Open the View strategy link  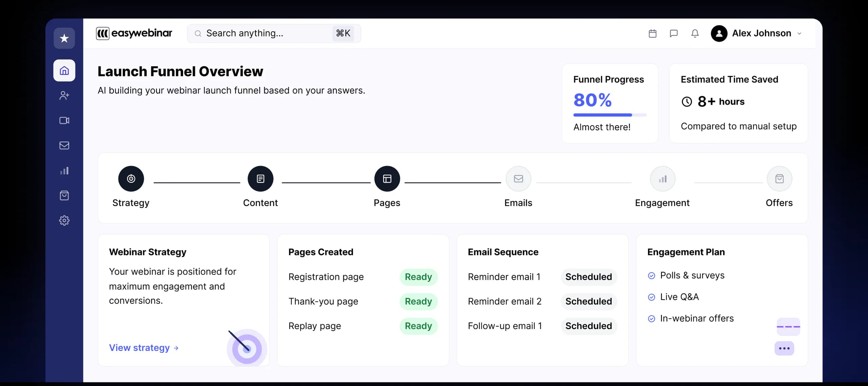point(144,348)
